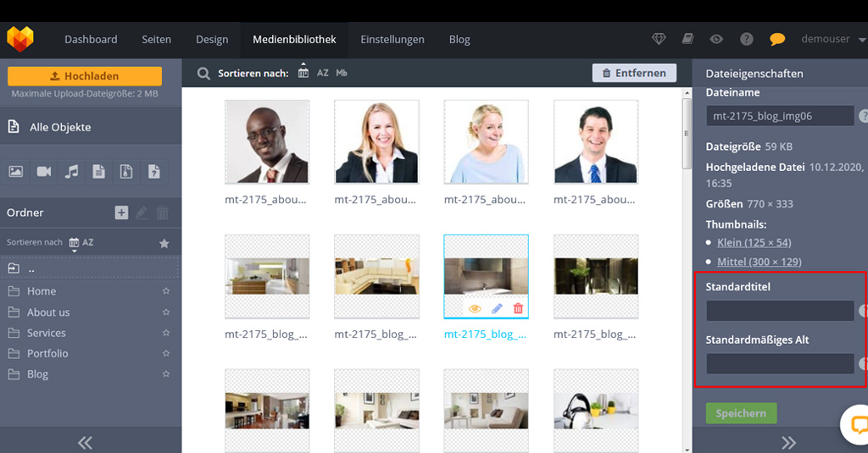
Task: Filter by archive (zip) files
Action: coord(126,172)
